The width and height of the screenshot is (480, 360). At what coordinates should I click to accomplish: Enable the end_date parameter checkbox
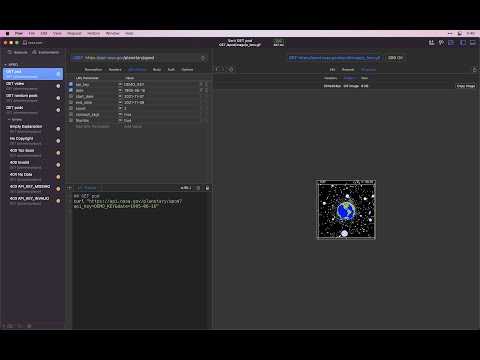[x=71, y=102]
